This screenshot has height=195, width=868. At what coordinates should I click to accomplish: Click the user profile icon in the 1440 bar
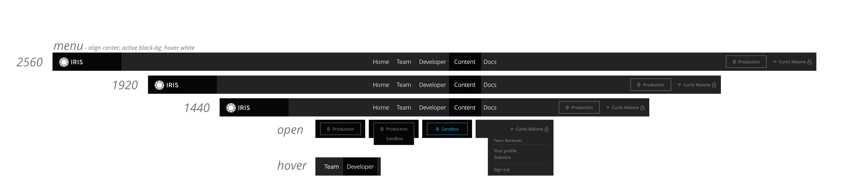tap(642, 107)
